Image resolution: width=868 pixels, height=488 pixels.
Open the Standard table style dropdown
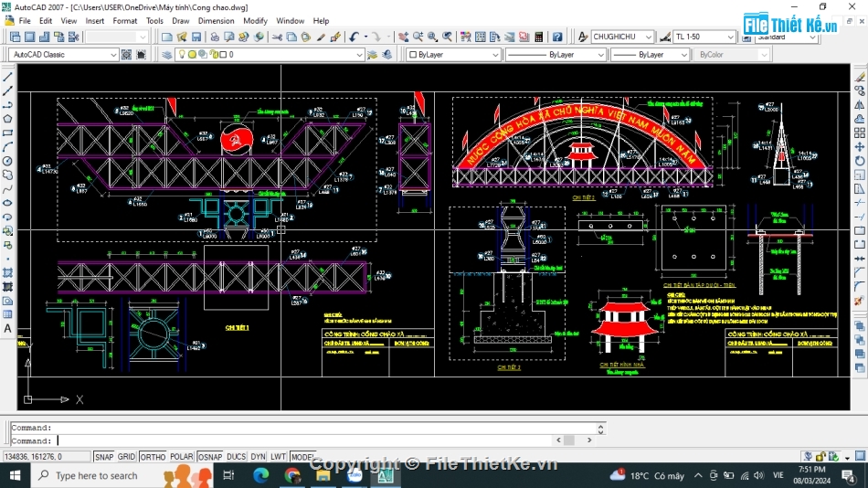[x=812, y=37]
